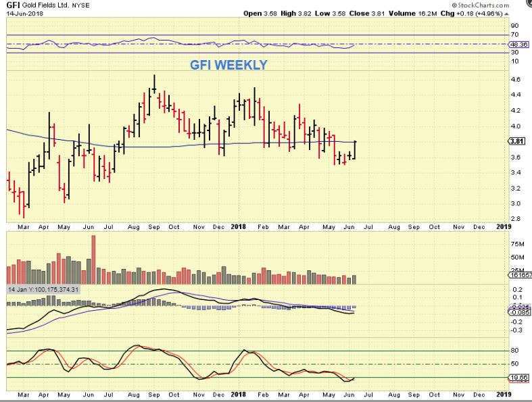
Task: Click the -0.3 label on the MACD scale
Action: (516, 330)
